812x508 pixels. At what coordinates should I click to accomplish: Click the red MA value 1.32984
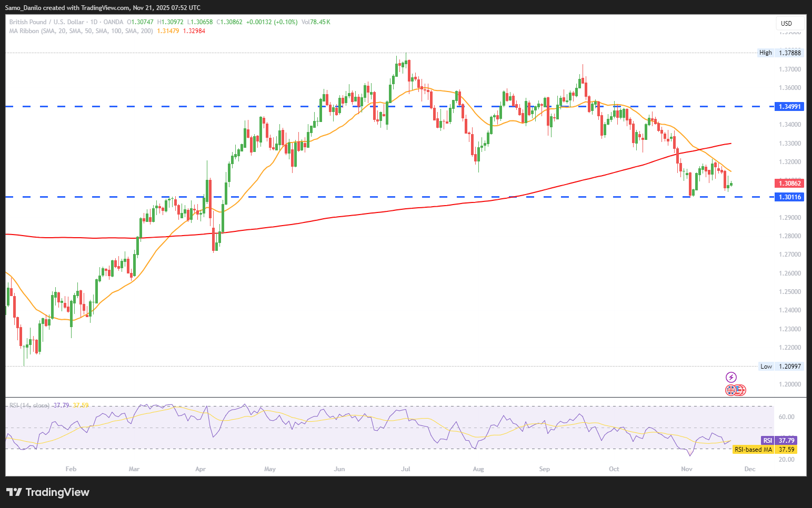pyautogui.click(x=194, y=31)
